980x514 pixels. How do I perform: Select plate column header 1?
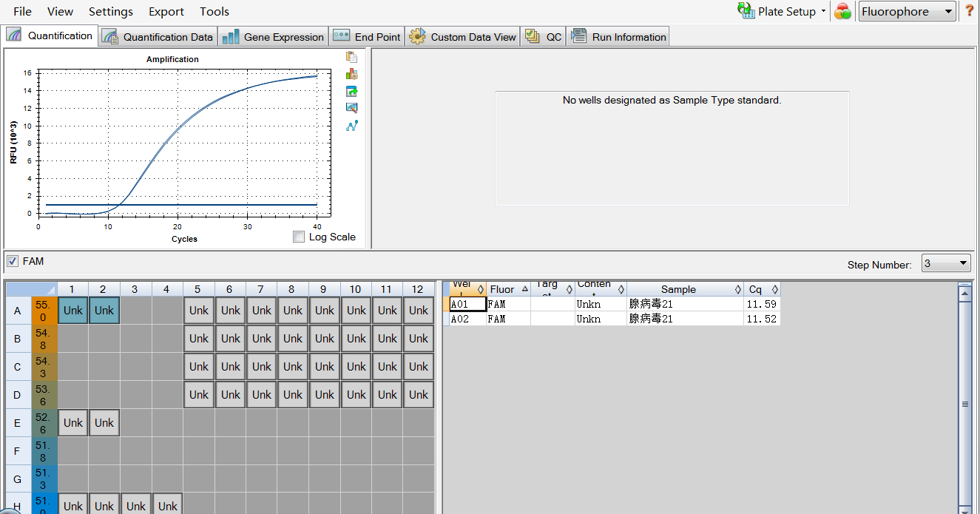tap(72, 289)
